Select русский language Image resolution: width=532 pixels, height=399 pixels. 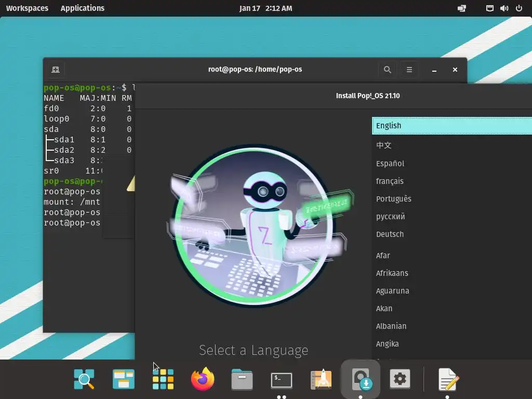(452, 216)
